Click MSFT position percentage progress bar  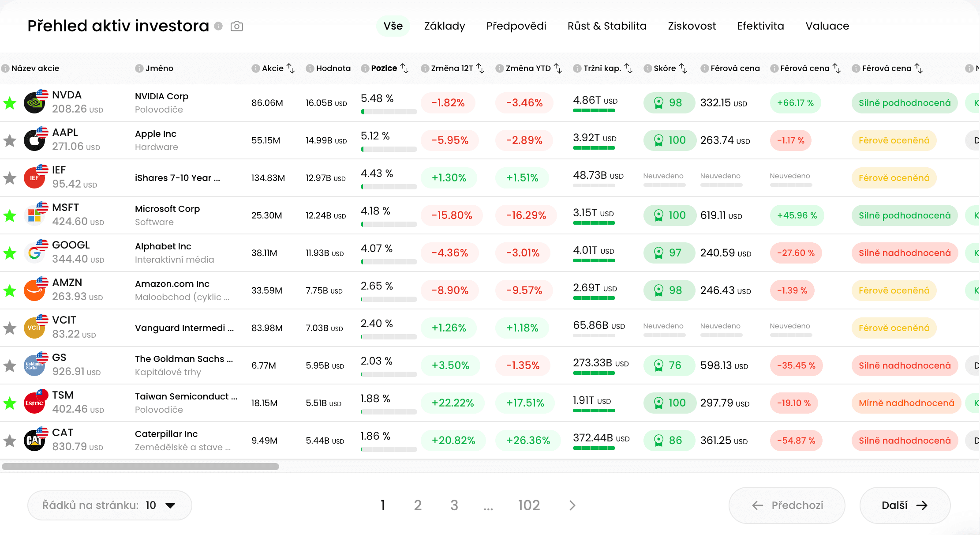(x=389, y=224)
